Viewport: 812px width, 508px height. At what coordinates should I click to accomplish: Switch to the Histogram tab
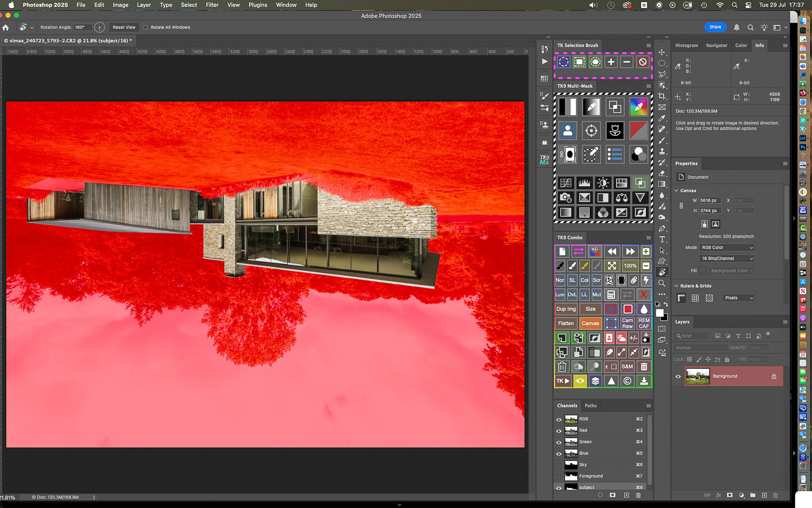(x=686, y=45)
